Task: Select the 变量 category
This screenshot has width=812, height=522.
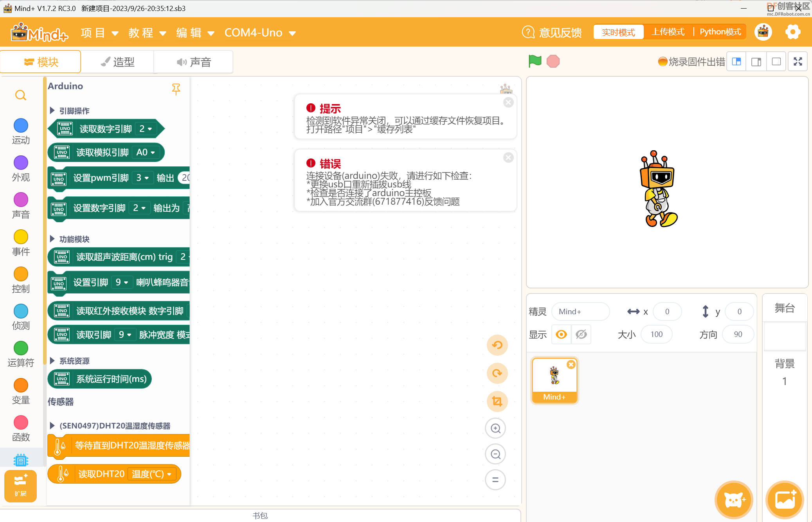Action: (21, 391)
